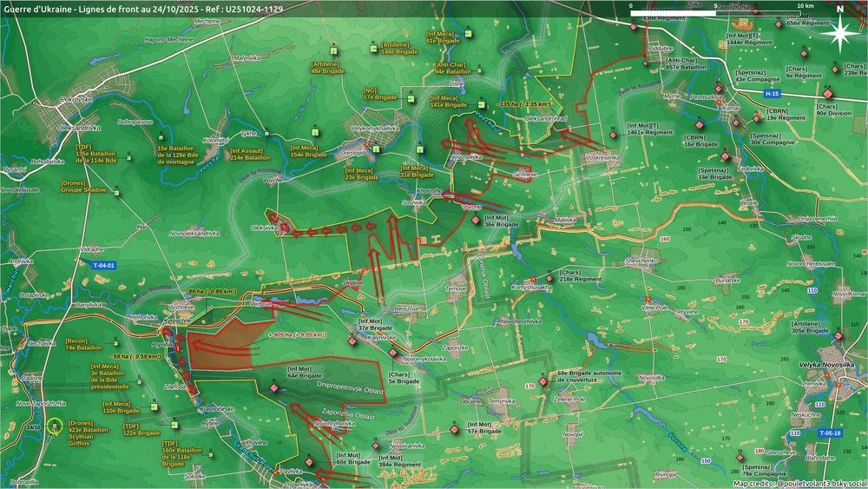
Task: Click the 110e Brigade Inf.Meca marker
Action: 154,407
